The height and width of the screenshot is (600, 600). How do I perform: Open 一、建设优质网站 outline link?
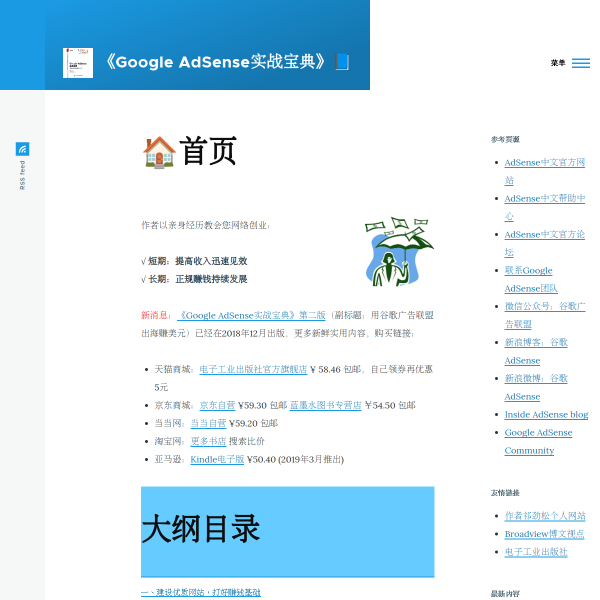click(201, 592)
